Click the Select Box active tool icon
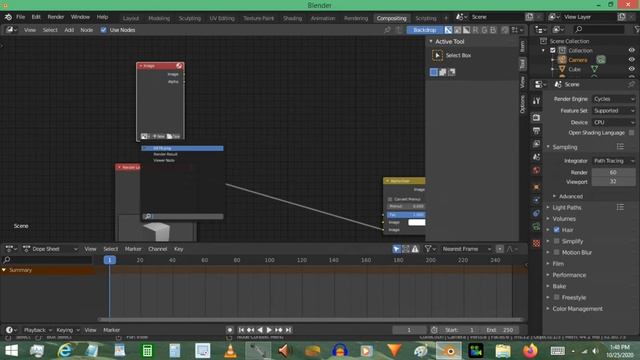This screenshot has width=640, height=360. (x=437, y=55)
